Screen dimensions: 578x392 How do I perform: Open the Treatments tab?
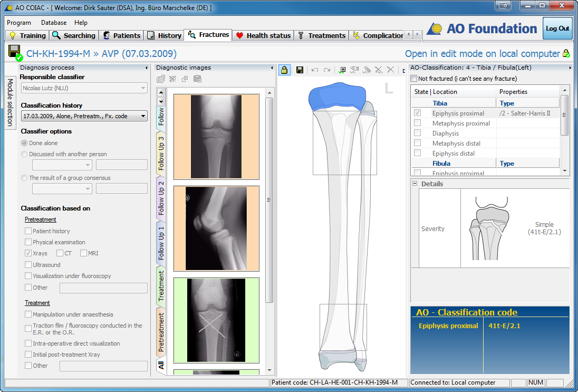(x=321, y=35)
